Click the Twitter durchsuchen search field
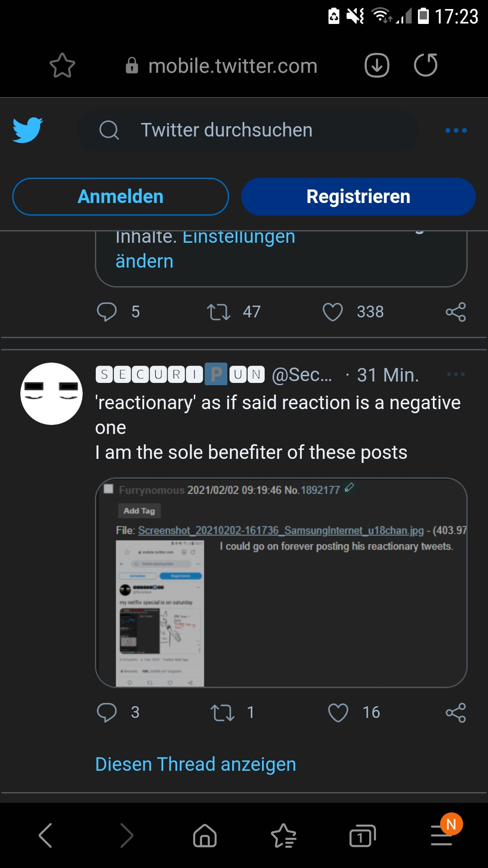Viewport: 488px width, 868px height. 248,130
